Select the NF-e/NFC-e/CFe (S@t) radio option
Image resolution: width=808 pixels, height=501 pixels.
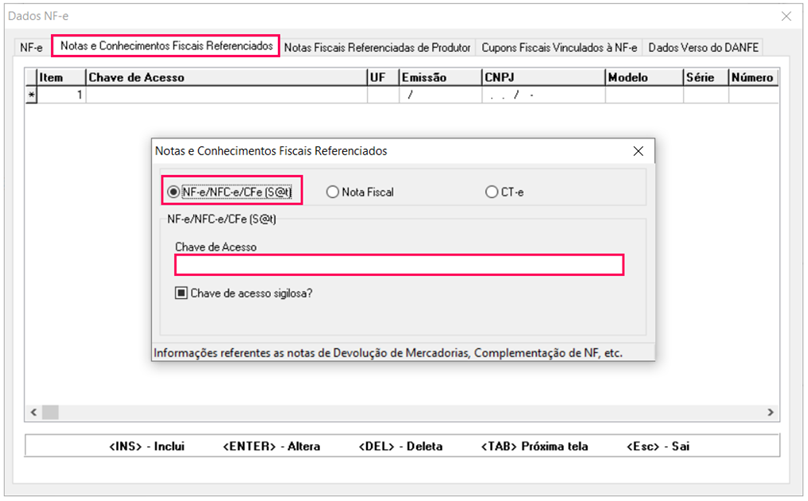click(x=174, y=191)
